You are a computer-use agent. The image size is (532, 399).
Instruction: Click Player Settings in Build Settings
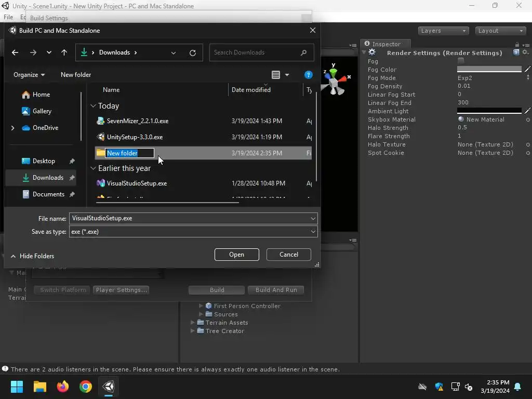(121, 290)
